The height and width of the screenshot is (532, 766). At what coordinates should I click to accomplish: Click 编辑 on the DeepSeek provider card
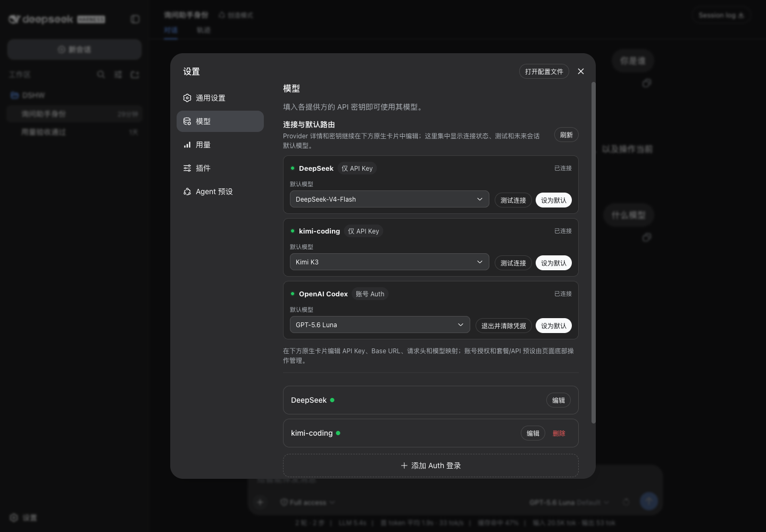pyautogui.click(x=559, y=400)
